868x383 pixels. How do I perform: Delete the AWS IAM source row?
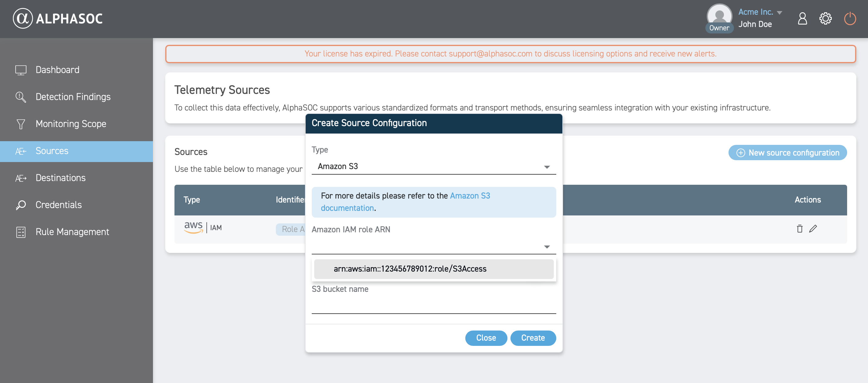coord(799,229)
